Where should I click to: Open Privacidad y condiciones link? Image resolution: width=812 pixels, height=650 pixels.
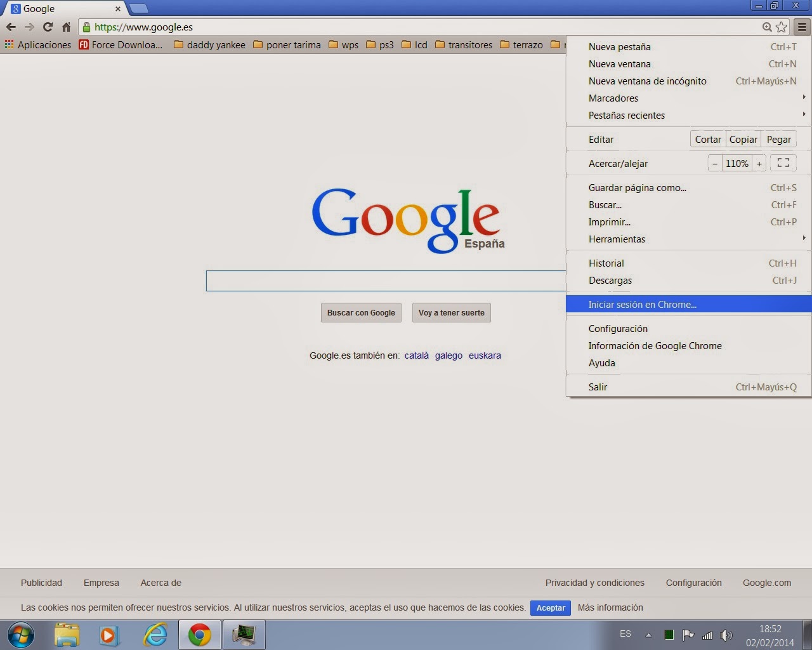point(595,583)
